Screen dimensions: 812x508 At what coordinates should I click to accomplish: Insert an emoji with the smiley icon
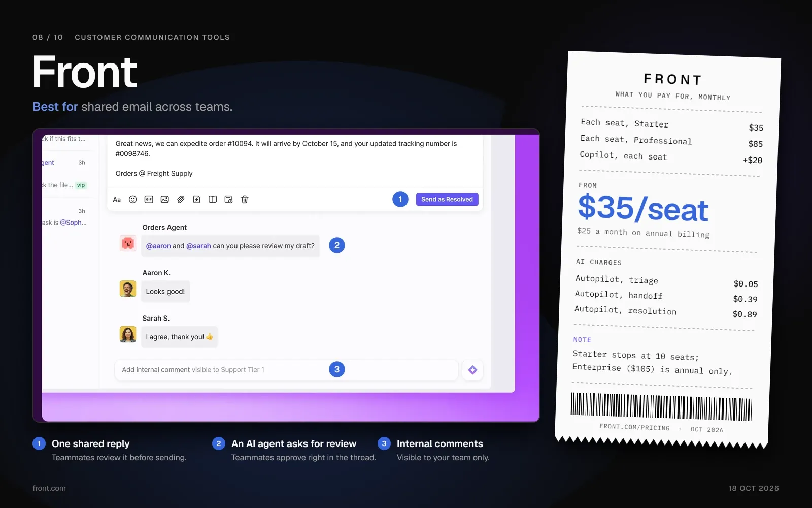click(133, 200)
